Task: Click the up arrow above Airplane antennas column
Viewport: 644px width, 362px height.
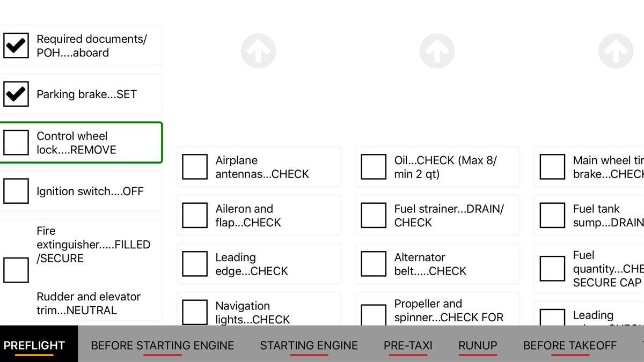Action: coord(258,51)
